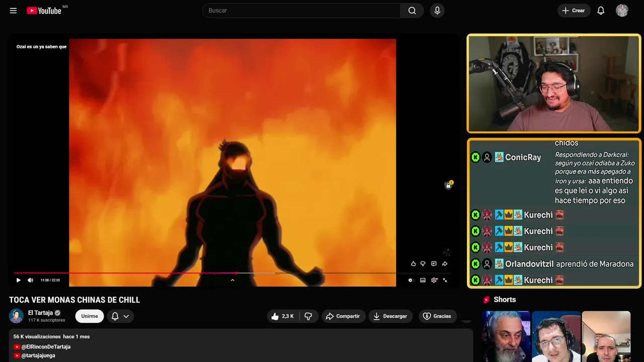
Task: Click the 'aprendió de Maradona' chat message
Action: click(x=595, y=264)
